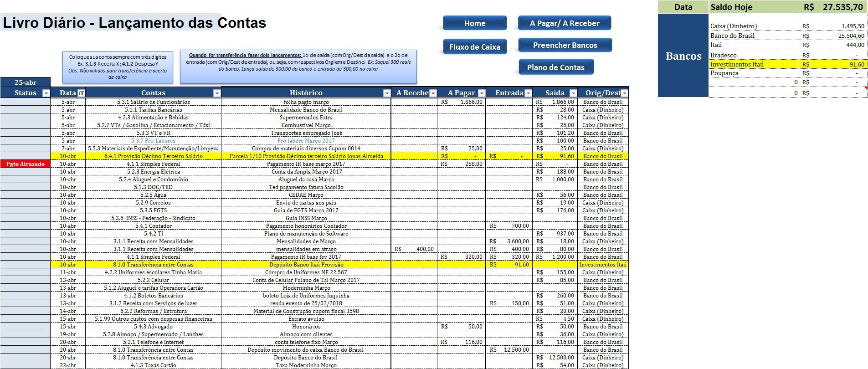Select the Entrada value 12.500,00

click(509, 350)
